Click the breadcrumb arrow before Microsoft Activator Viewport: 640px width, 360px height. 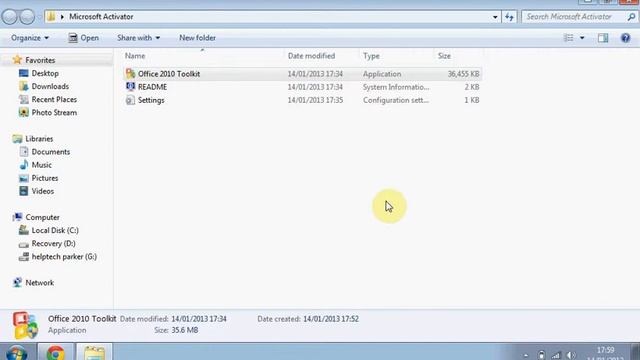62,17
